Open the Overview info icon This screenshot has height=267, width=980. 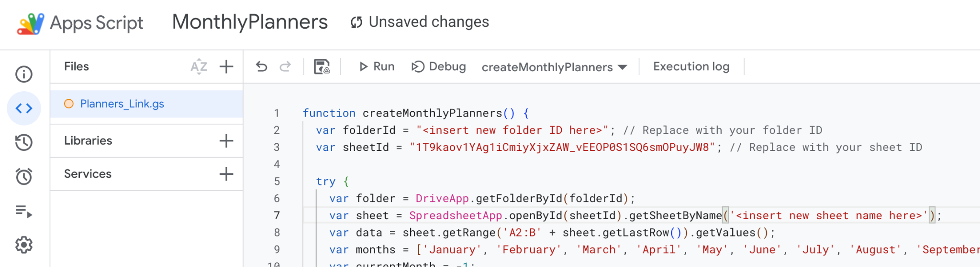pyautogui.click(x=24, y=74)
